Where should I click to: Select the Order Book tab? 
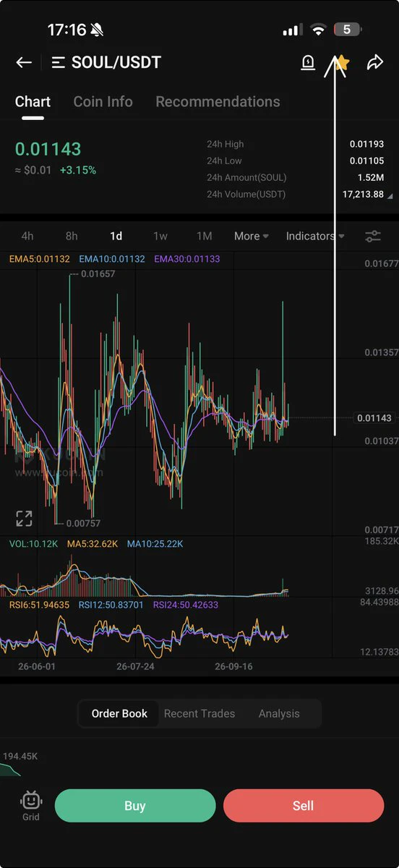(119, 713)
